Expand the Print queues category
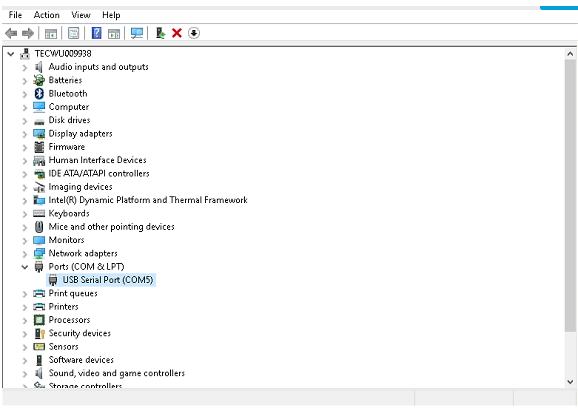578x413 pixels. (x=25, y=294)
